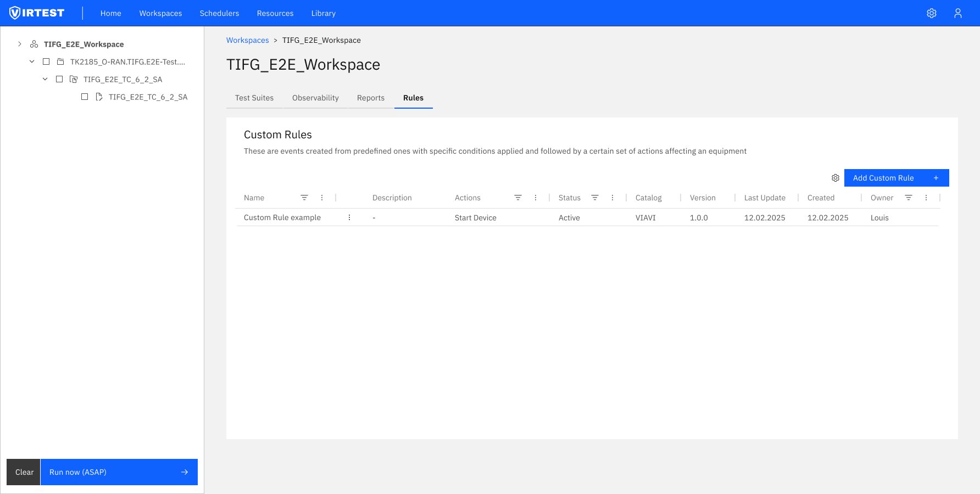Click the table settings gear above the rules list
The width and height of the screenshot is (980, 494).
(x=836, y=178)
